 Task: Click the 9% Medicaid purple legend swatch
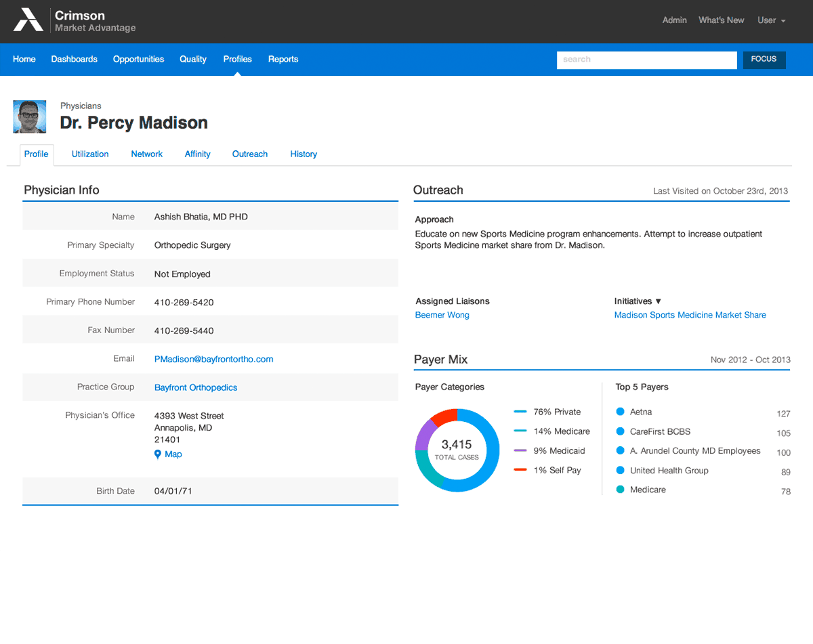(520, 451)
